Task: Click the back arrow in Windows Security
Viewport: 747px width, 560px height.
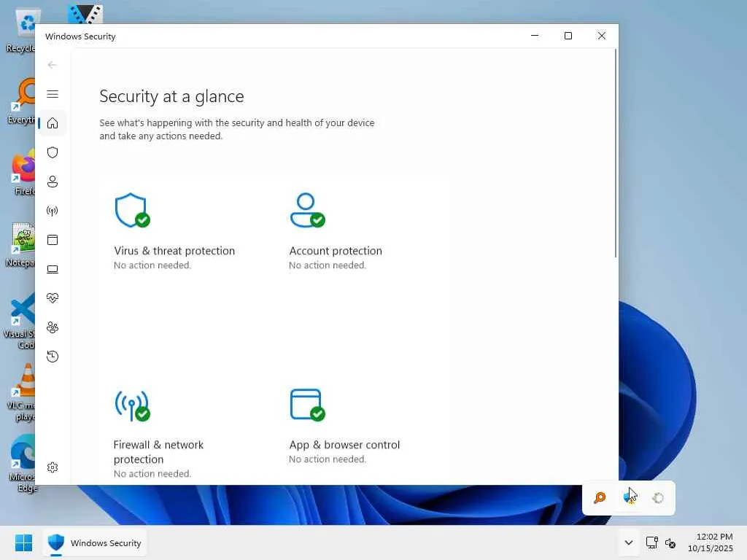Action: pyautogui.click(x=52, y=65)
